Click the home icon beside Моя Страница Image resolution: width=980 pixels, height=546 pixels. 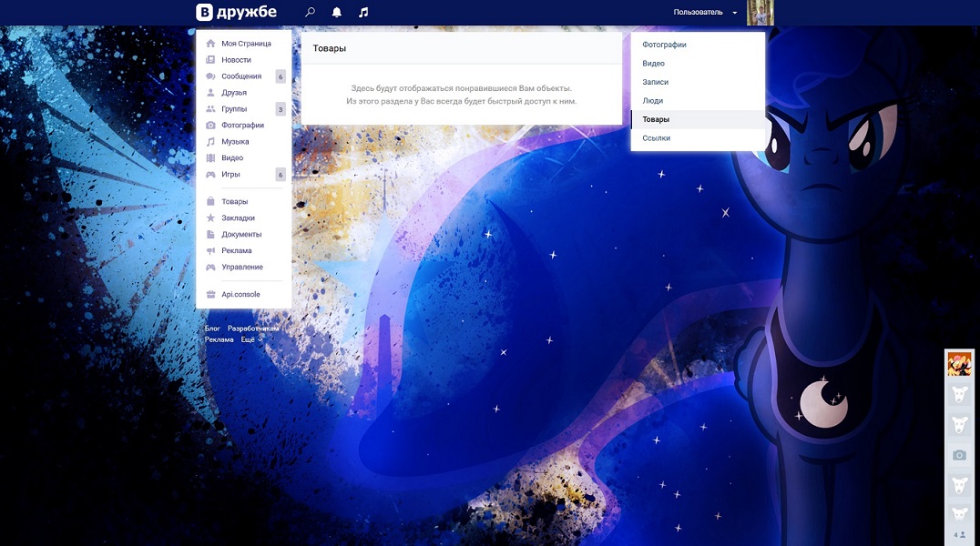pos(210,44)
